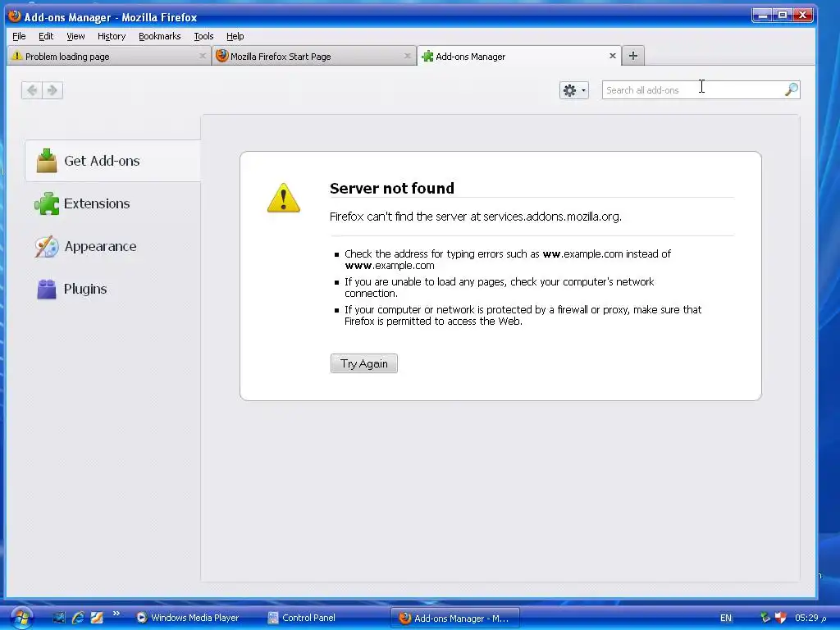The width and height of the screenshot is (840, 630).
Task: Open the View menu
Action: coord(75,36)
